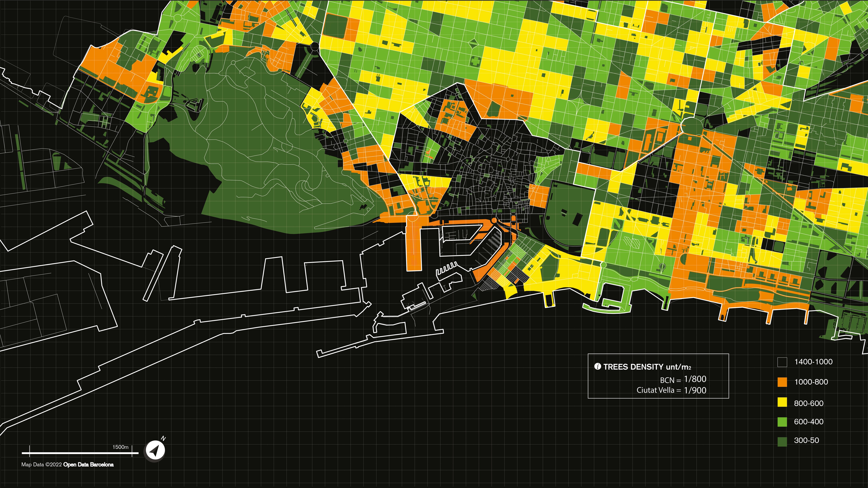Click the N letter above the compass
The image size is (868, 488).
(163, 438)
